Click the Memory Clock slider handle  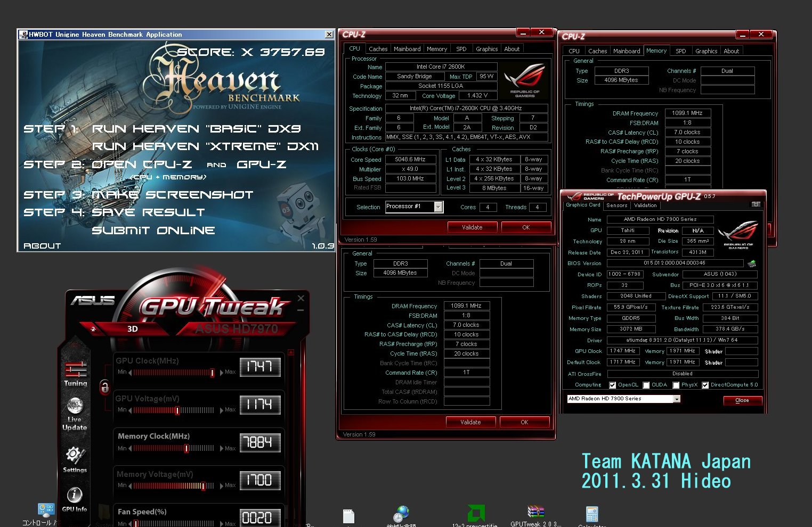186,449
